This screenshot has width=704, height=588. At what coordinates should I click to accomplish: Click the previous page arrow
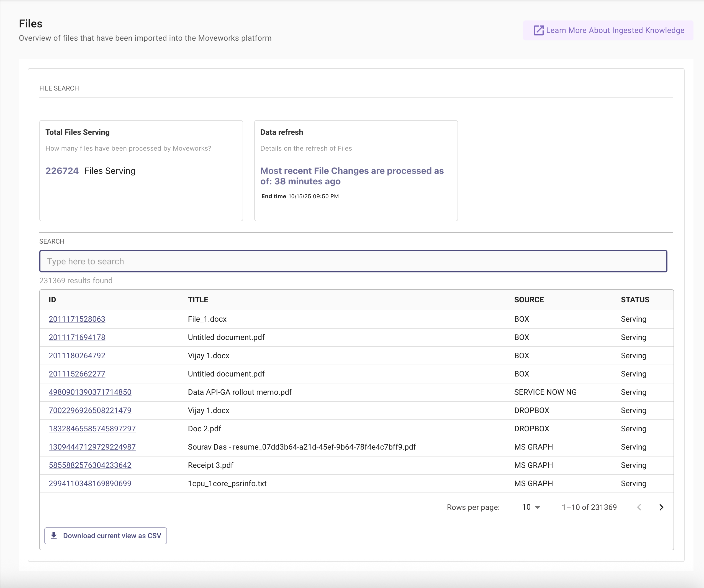click(x=639, y=507)
